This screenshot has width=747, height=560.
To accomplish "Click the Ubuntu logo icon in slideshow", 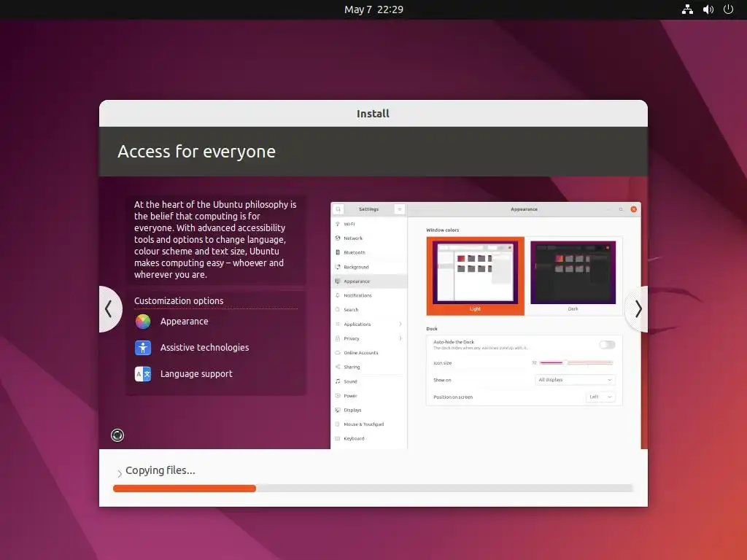I will [117, 435].
